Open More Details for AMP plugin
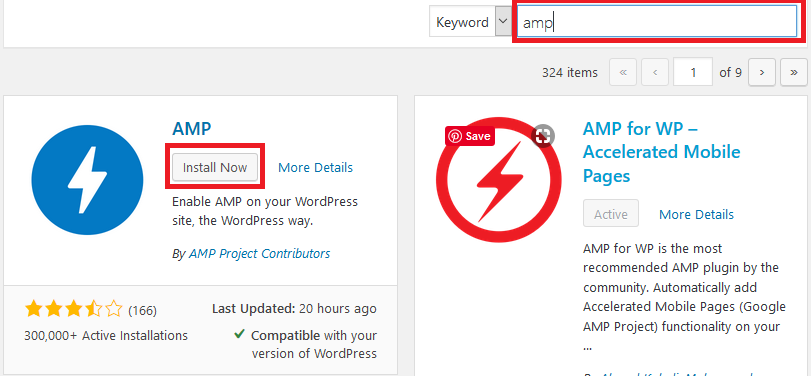 coord(316,168)
